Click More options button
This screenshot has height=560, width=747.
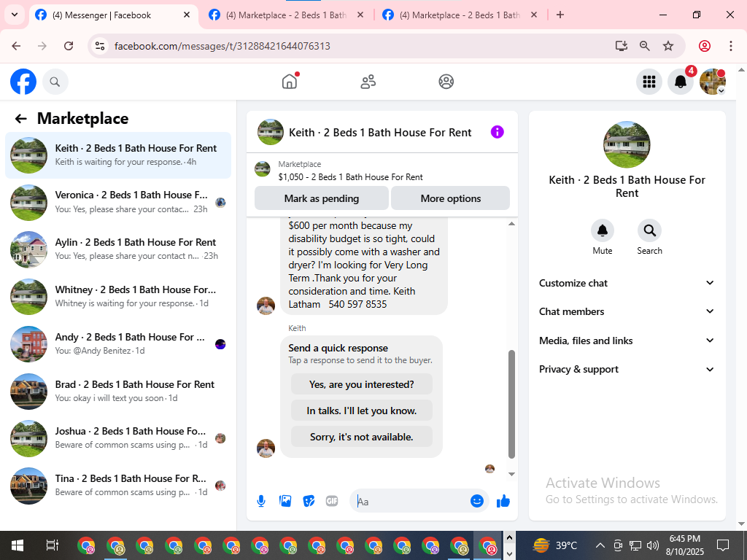tap(451, 198)
